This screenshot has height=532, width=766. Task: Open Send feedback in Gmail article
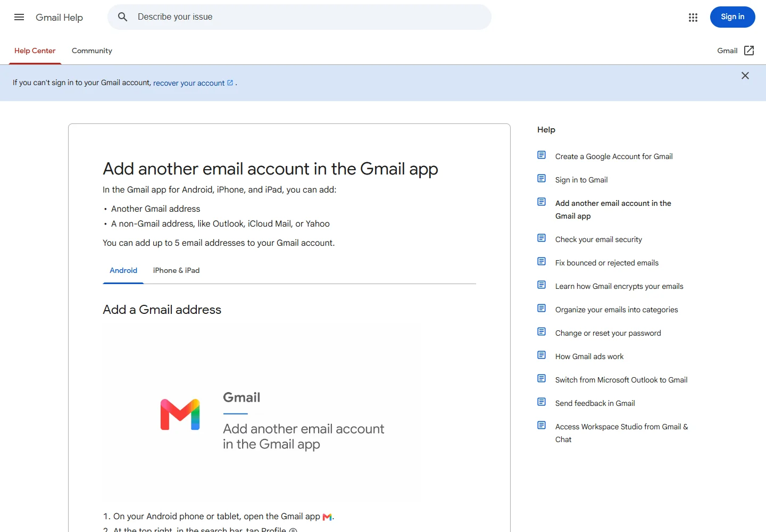point(595,403)
